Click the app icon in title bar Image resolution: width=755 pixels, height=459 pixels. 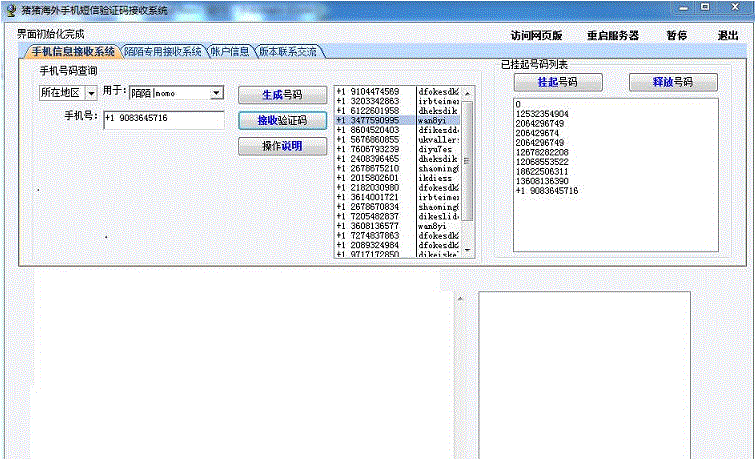(x=11, y=9)
